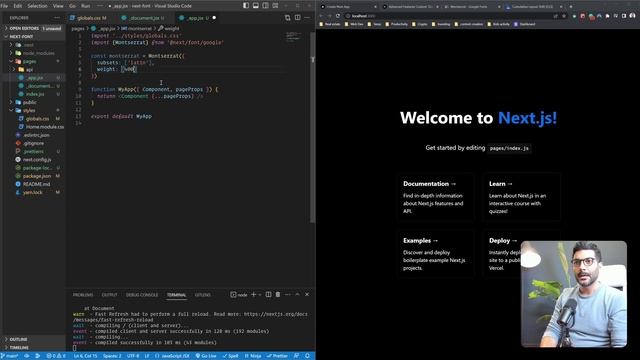Toggle the bottom panel layout icon
This screenshot has height=360, width=640.
[x=256, y=6]
